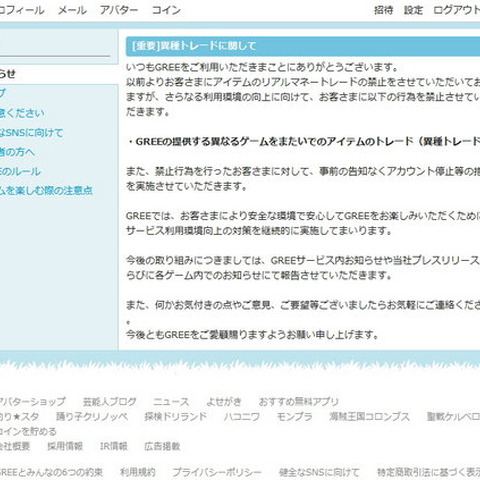Image resolution: width=480 pixels, height=480 pixels.
Task: Open the ハコニワ game link
Action: [242, 417]
